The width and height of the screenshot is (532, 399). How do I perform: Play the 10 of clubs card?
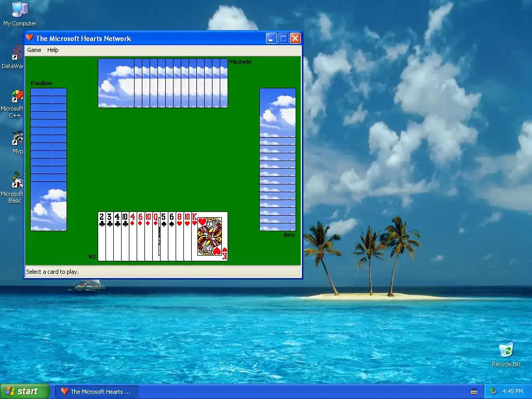click(x=125, y=236)
